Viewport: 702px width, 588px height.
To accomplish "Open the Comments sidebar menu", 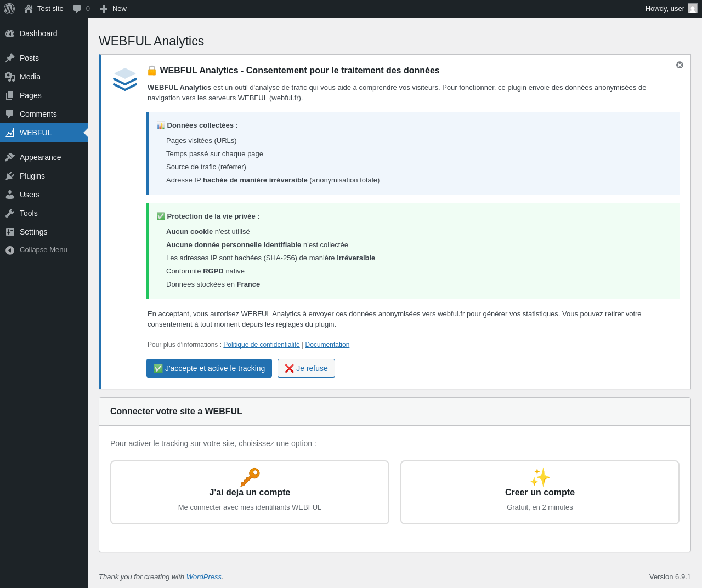I will 44,114.
